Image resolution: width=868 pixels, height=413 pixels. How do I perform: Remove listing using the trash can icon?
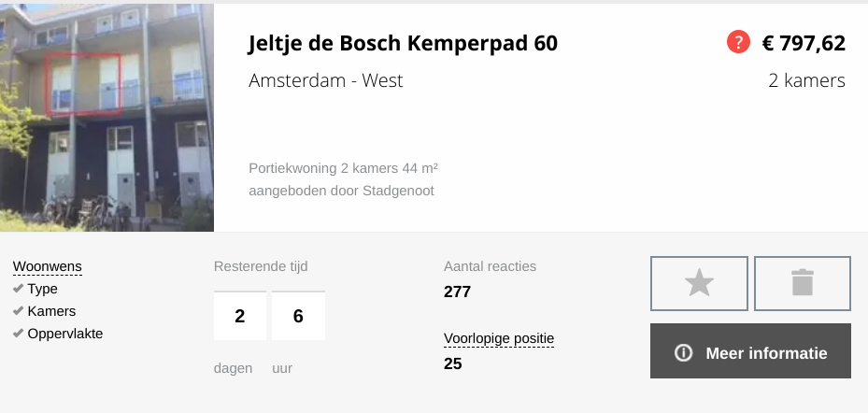tap(802, 283)
